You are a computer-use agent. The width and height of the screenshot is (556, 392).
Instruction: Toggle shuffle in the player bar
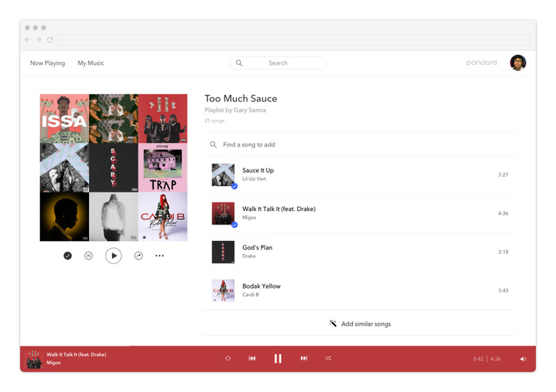tap(328, 359)
